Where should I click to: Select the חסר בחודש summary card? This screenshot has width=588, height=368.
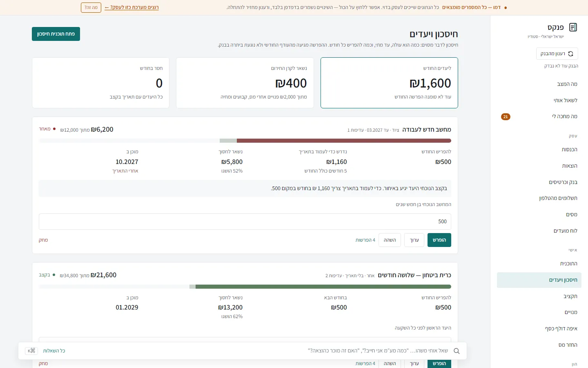[x=100, y=83]
